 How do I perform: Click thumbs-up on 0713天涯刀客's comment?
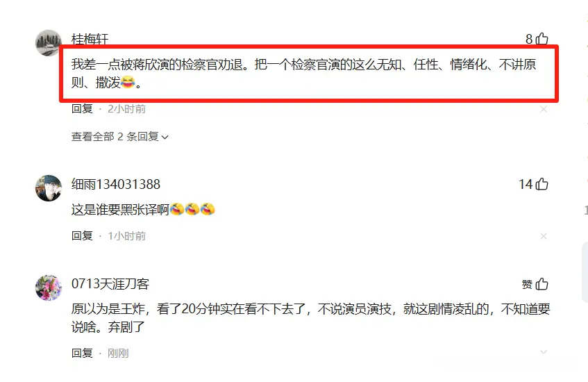tap(542, 284)
